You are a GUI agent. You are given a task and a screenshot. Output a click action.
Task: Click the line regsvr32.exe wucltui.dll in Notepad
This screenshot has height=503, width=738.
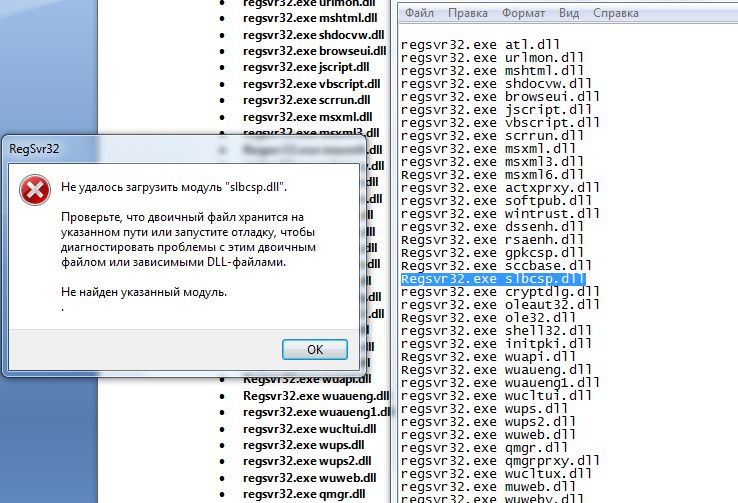point(496,396)
